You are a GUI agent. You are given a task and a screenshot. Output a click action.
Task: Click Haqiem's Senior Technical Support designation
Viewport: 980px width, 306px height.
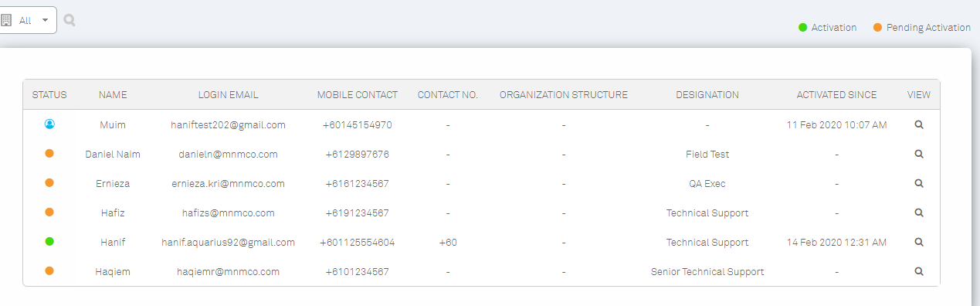(707, 271)
